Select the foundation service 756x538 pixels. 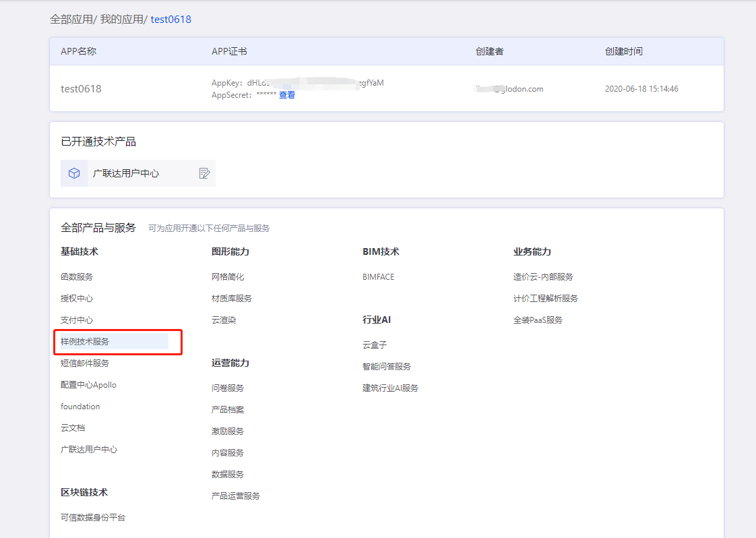pos(80,407)
